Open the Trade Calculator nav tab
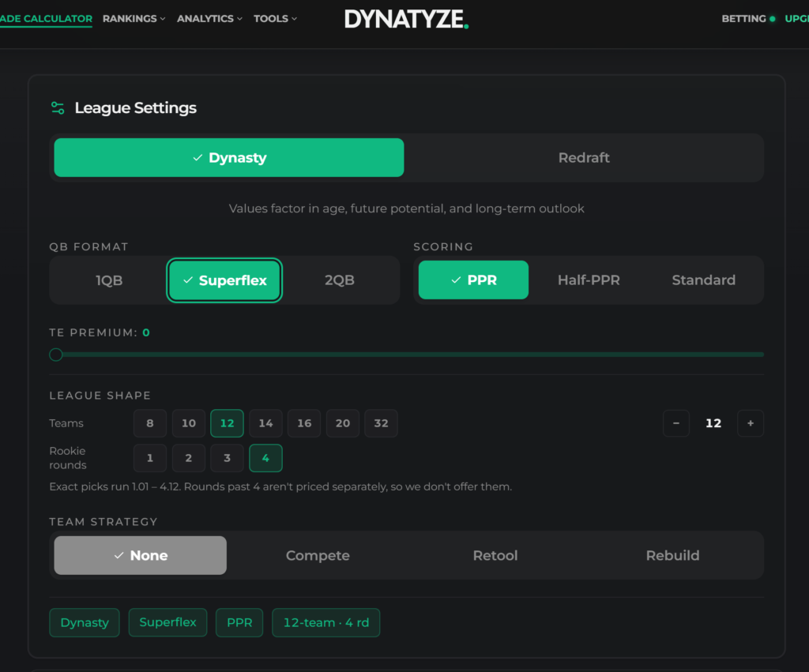The image size is (809, 672). tap(46, 19)
